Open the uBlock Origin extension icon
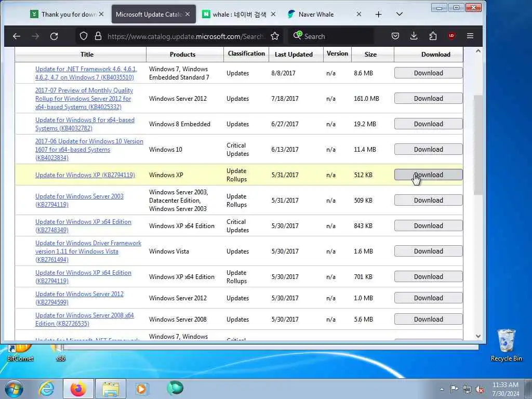The image size is (532, 399). point(451,36)
